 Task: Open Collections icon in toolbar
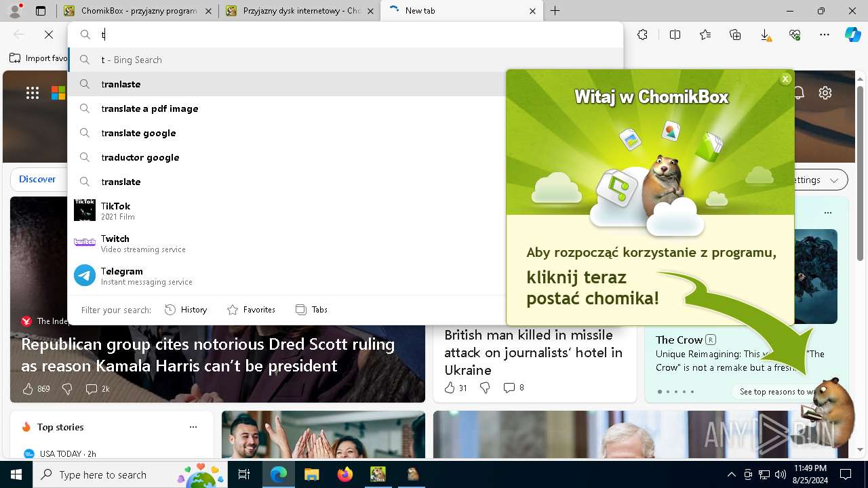click(x=735, y=35)
